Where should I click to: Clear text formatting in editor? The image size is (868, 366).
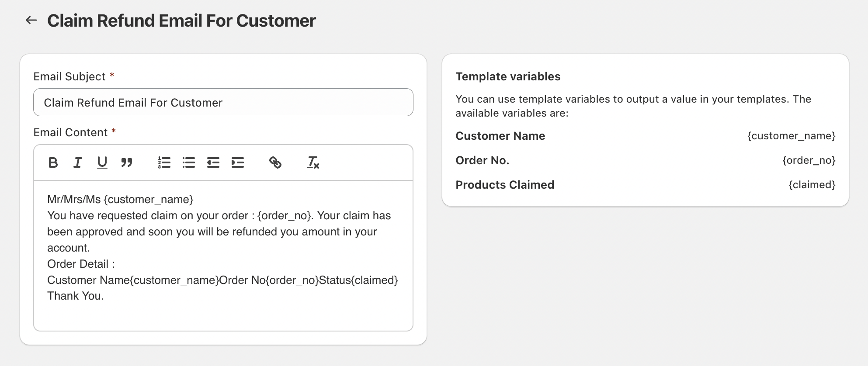tap(313, 162)
